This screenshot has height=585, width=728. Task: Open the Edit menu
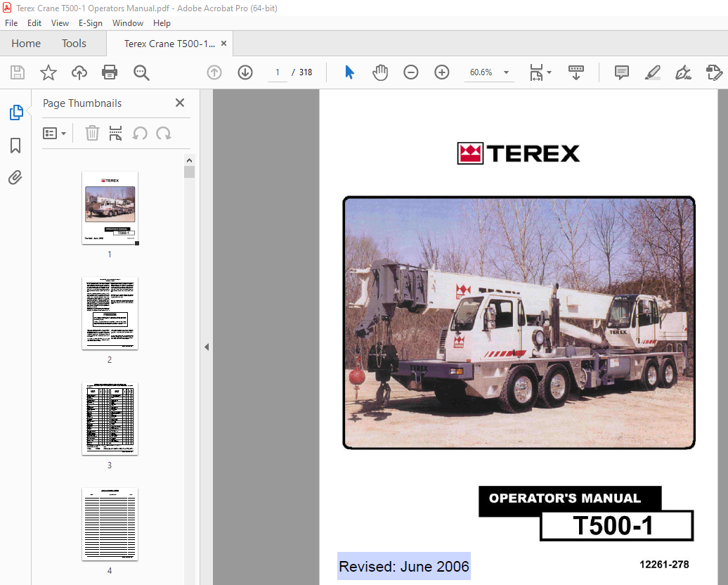[x=34, y=23]
